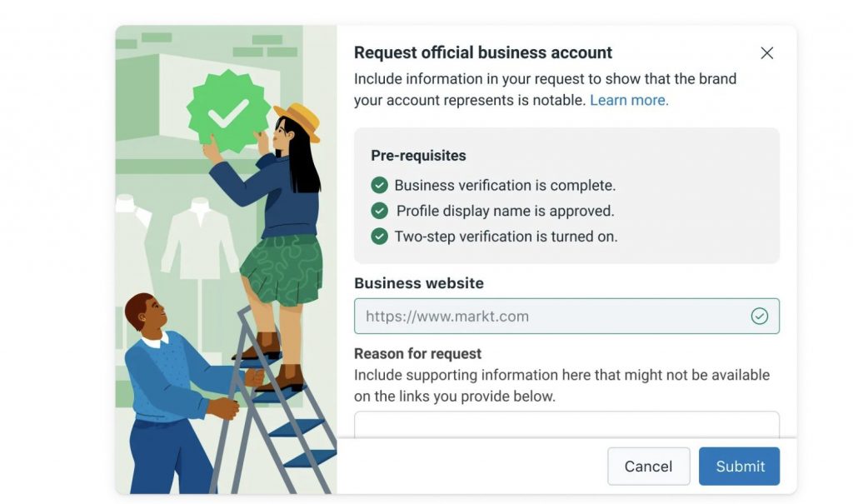Viewport: 853px width, 504px height.
Task: Focus the Business website field
Action: [x=566, y=317]
